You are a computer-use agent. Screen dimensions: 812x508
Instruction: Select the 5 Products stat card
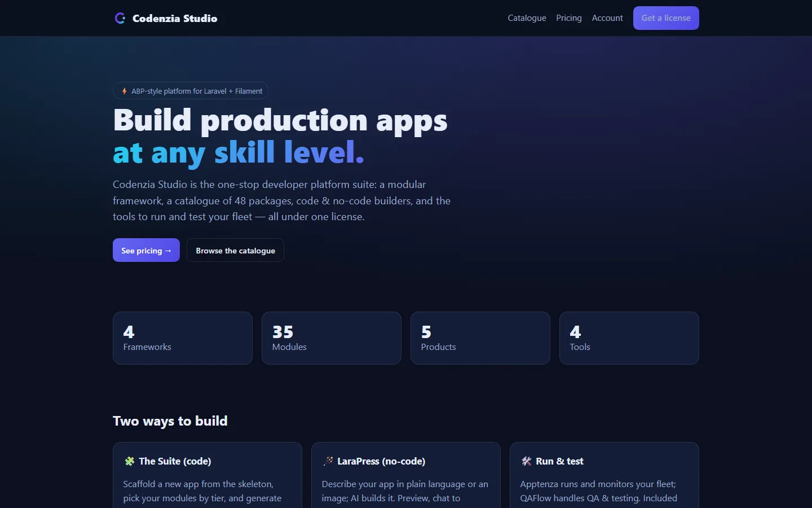(480, 338)
